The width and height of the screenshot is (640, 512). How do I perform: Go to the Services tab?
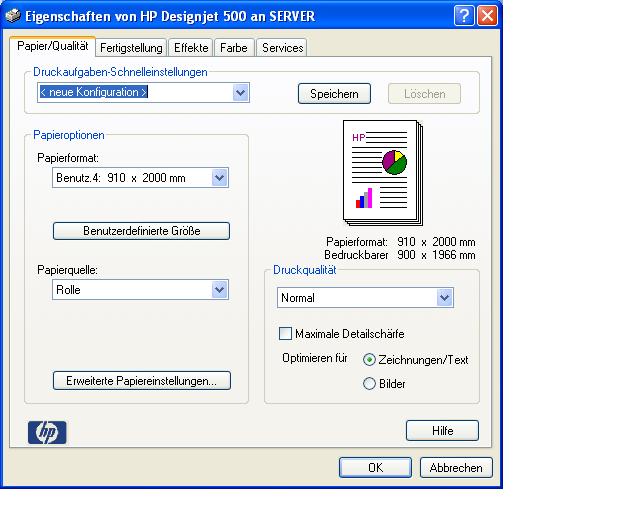[x=282, y=48]
